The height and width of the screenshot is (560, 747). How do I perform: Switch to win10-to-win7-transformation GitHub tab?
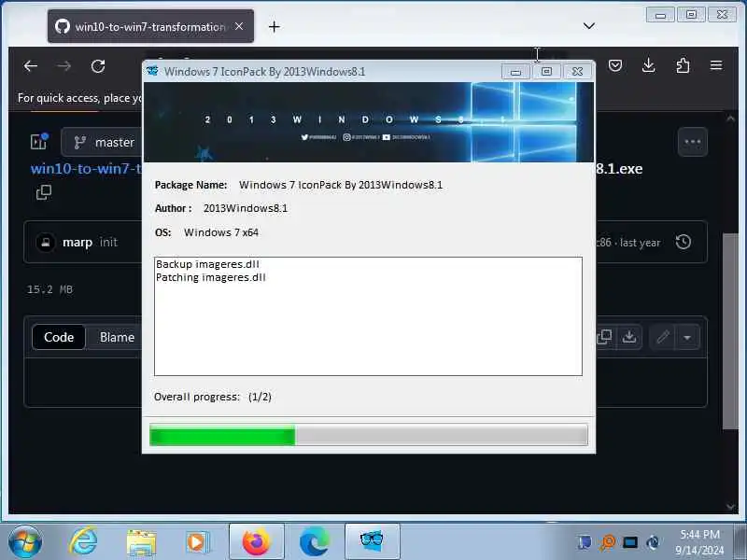tap(150, 27)
